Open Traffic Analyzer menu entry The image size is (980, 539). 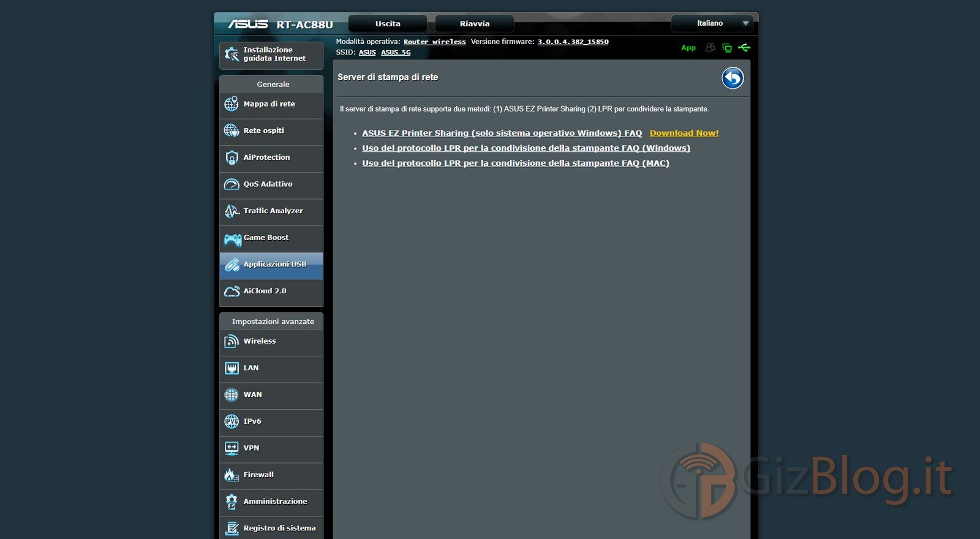tap(271, 211)
